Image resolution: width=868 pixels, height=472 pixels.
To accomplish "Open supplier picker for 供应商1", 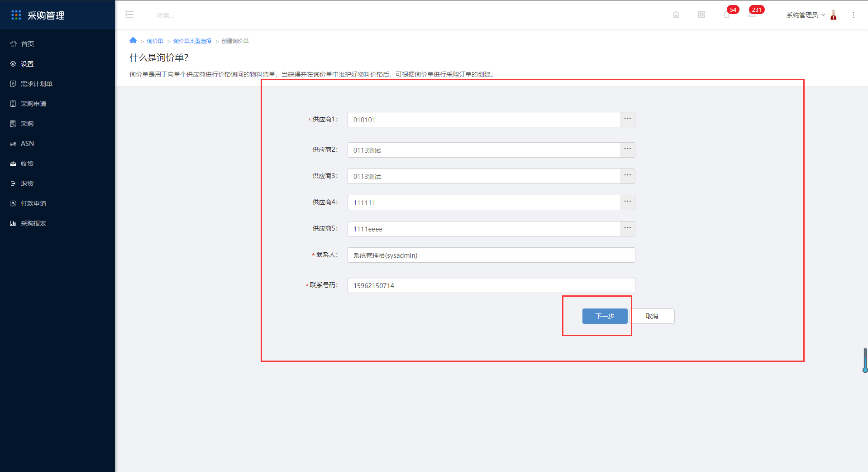I will point(628,120).
